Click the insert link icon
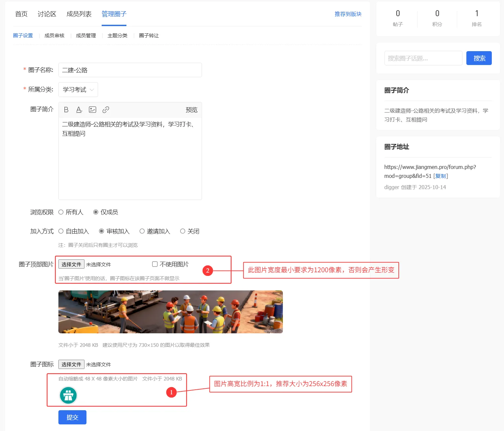 point(106,110)
